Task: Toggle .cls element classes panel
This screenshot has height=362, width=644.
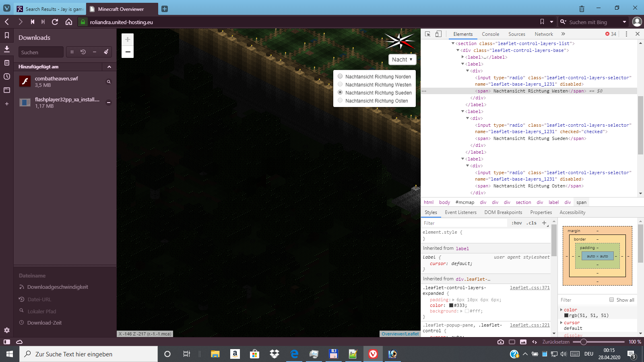Action: coord(531,223)
